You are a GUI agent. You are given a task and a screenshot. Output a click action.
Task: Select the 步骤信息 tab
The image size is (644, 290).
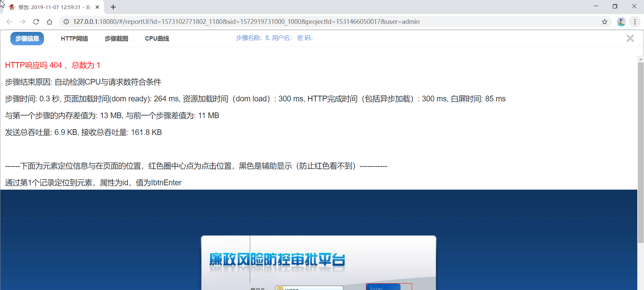coord(27,39)
